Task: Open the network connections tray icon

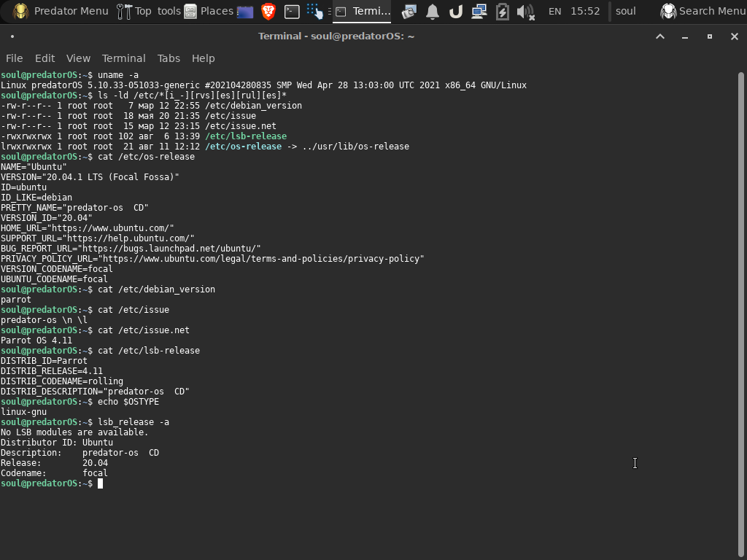Action: (x=479, y=12)
